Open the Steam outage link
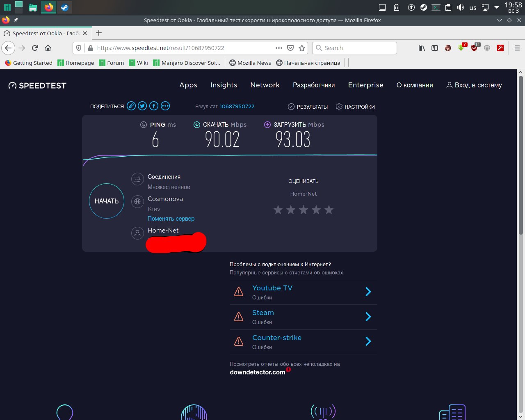 point(263,313)
